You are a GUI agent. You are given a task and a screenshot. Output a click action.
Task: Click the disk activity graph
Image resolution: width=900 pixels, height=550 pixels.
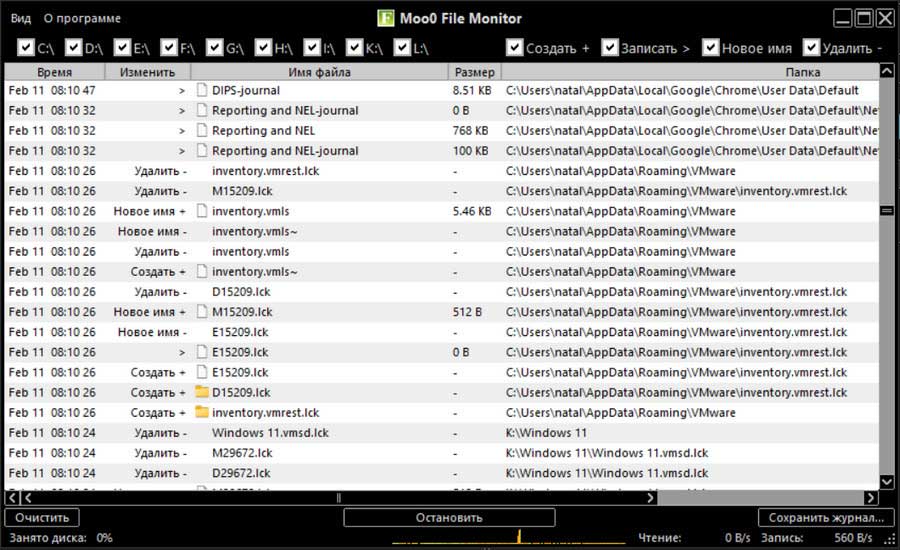pyautogui.click(x=509, y=537)
